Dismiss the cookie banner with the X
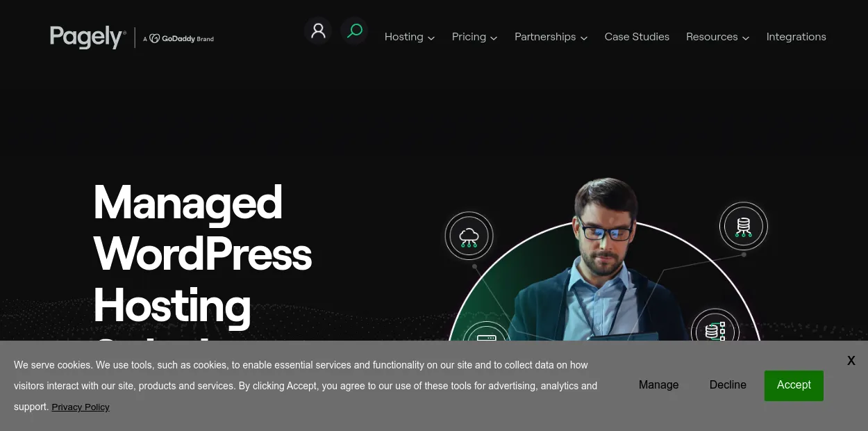 coord(851,361)
